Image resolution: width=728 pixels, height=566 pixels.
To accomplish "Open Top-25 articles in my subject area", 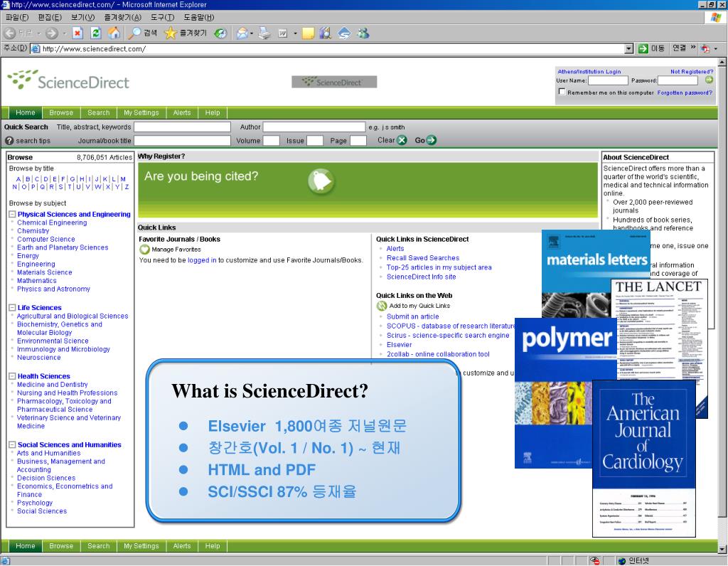I will pyautogui.click(x=439, y=267).
